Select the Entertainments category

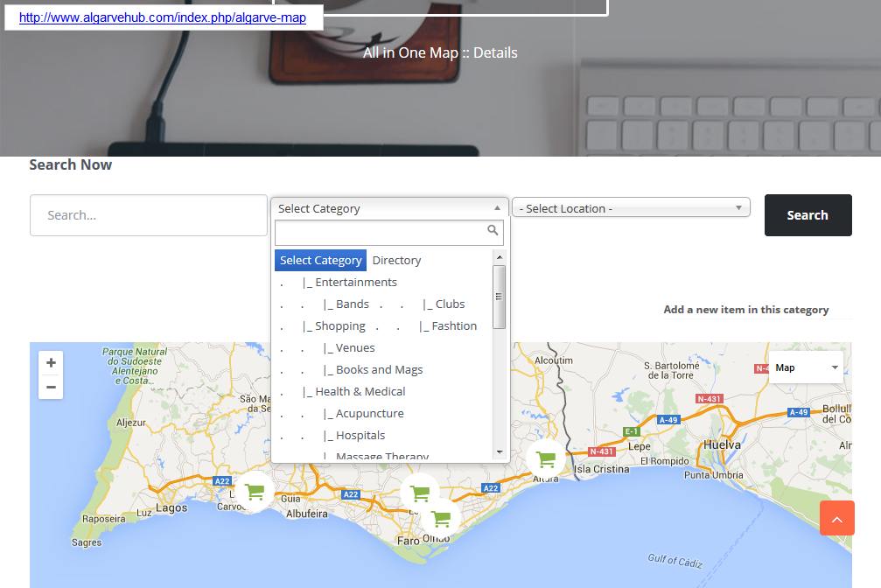[x=349, y=282]
